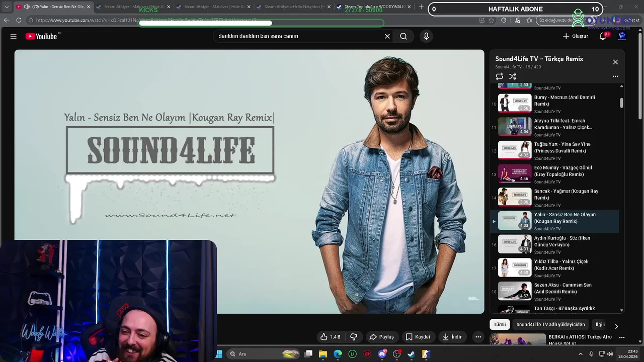Share video with Paylaş button
Screen dimensions: 644x362
click(381, 337)
